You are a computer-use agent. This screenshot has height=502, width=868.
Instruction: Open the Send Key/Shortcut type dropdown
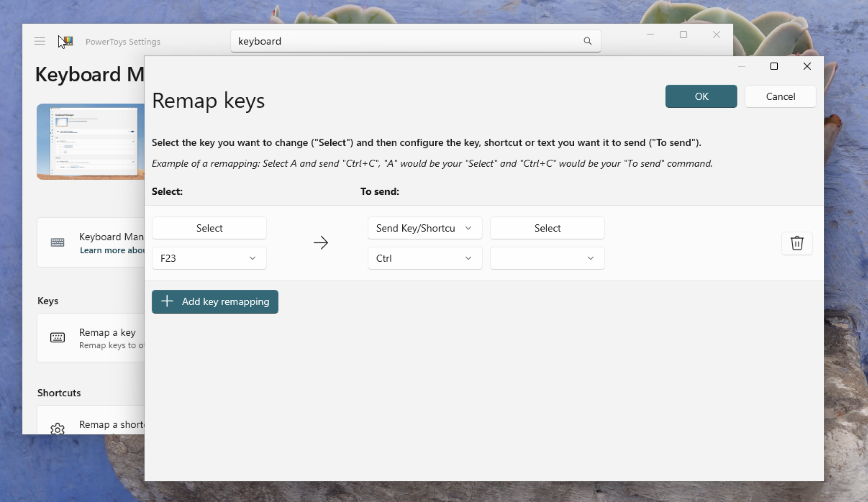click(425, 228)
